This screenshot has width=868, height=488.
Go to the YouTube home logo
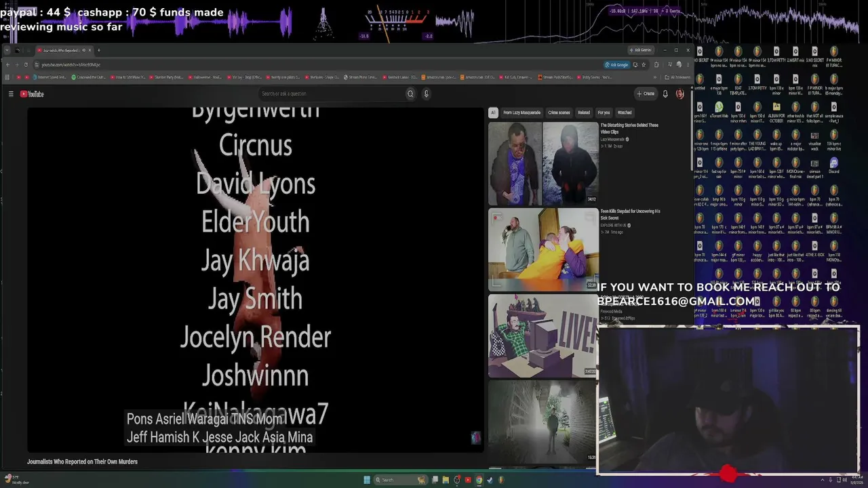tap(32, 94)
